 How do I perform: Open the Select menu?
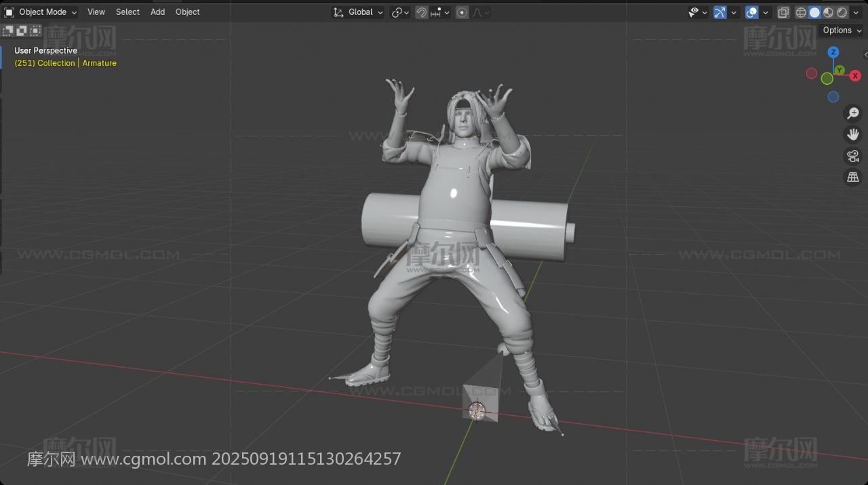point(127,12)
